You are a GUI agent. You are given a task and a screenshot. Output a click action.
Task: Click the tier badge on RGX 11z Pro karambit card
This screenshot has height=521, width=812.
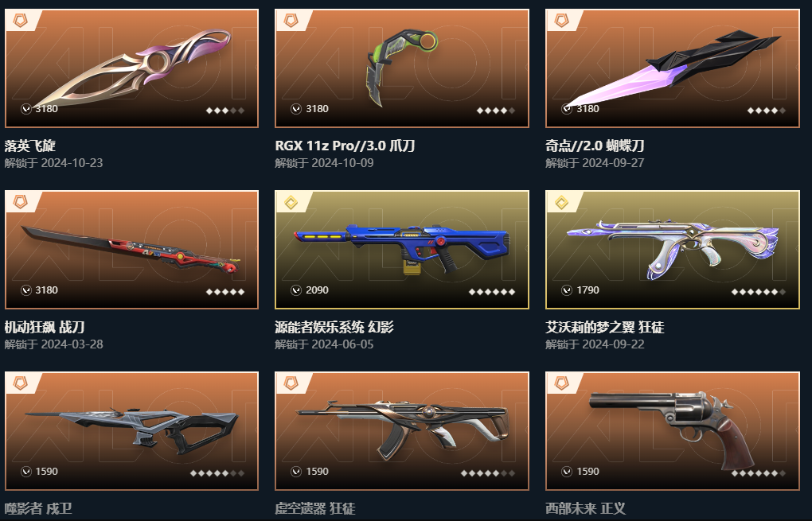(x=291, y=21)
